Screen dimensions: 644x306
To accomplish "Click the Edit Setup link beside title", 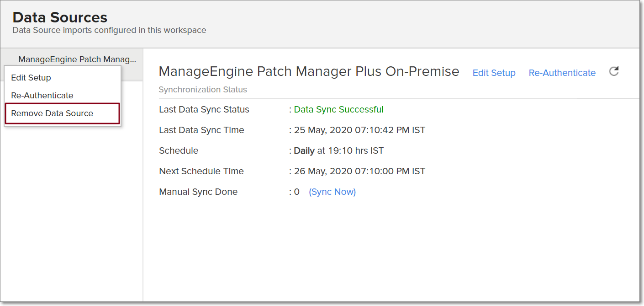I will pos(494,73).
